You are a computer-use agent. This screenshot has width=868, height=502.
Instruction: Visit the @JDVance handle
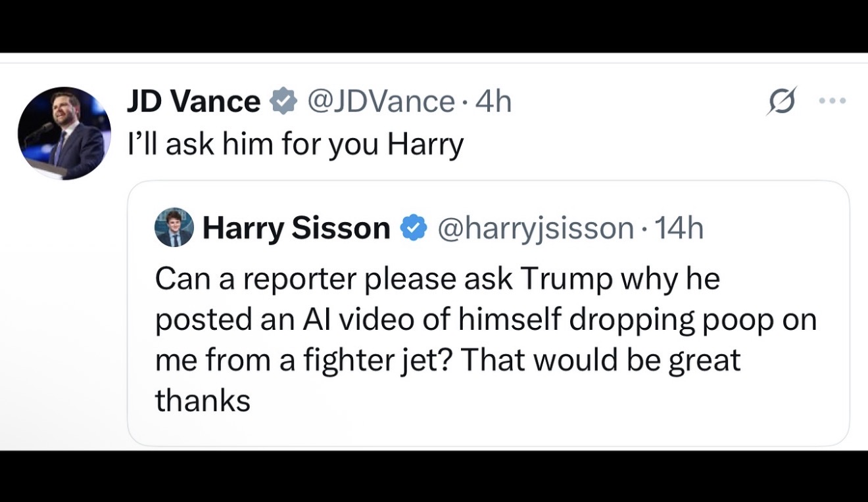(x=379, y=102)
